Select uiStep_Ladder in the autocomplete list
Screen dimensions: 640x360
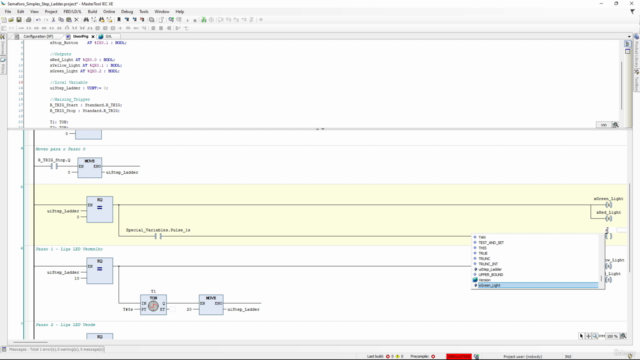pyautogui.click(x=536, y=269)
